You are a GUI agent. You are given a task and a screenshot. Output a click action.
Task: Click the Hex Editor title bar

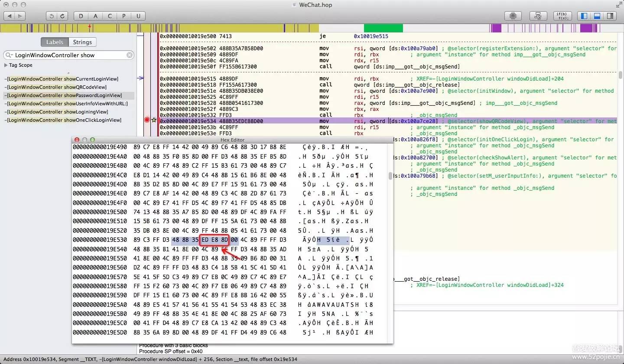pyautogui.click(x=232, y=140)
